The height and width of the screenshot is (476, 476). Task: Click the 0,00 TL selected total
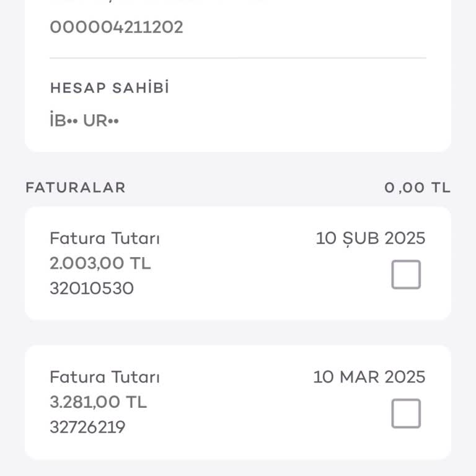point(417,188)
